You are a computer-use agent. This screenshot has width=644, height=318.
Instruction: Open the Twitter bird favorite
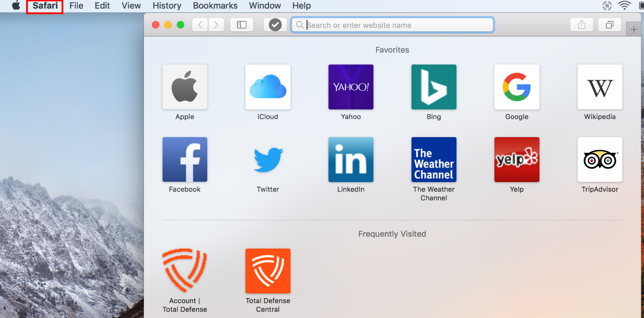268,160
